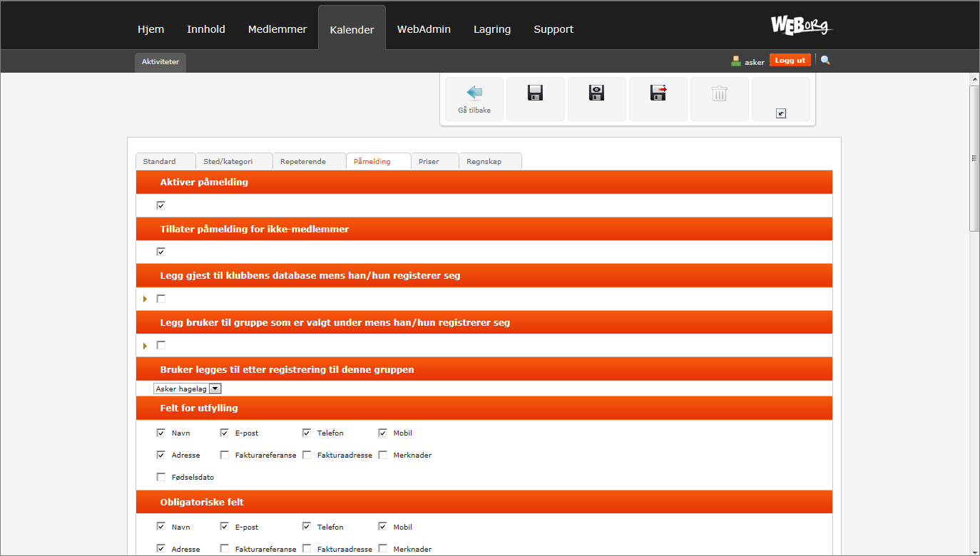Click the Felt for utfylling header
Viewport: 980px width, 556px height.
click(484, 408)
